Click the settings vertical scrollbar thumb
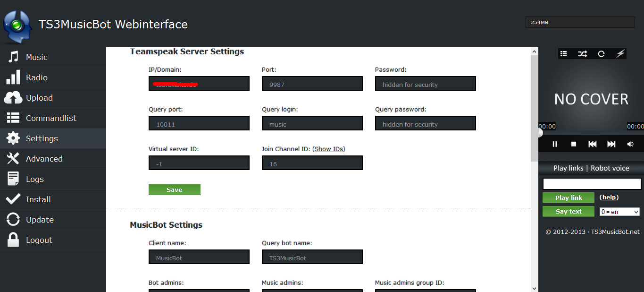This screenshot has height=292, width=644. [534, 108]
